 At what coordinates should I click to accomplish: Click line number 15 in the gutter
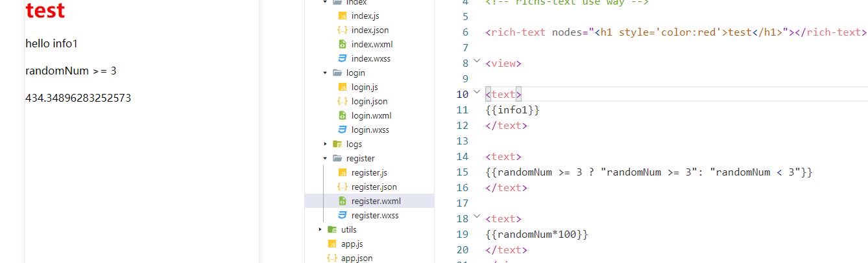[x=462, y=172]
